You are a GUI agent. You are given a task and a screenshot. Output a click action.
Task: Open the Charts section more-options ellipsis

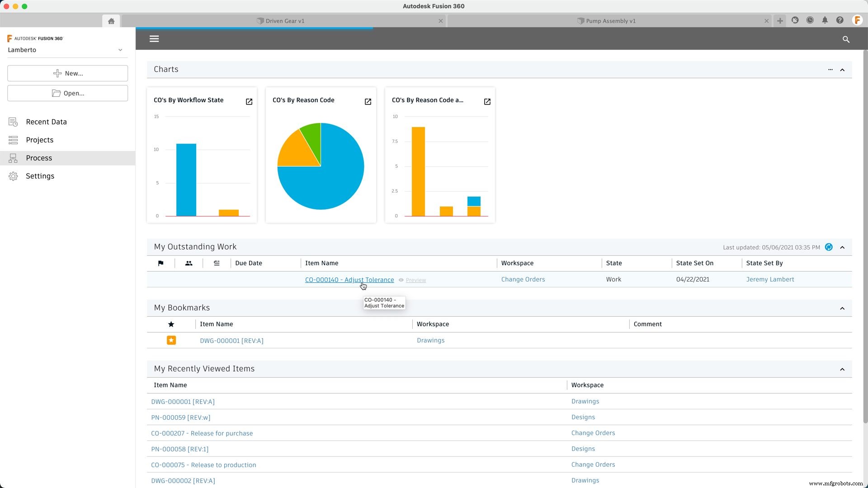[x=830, y=70]
